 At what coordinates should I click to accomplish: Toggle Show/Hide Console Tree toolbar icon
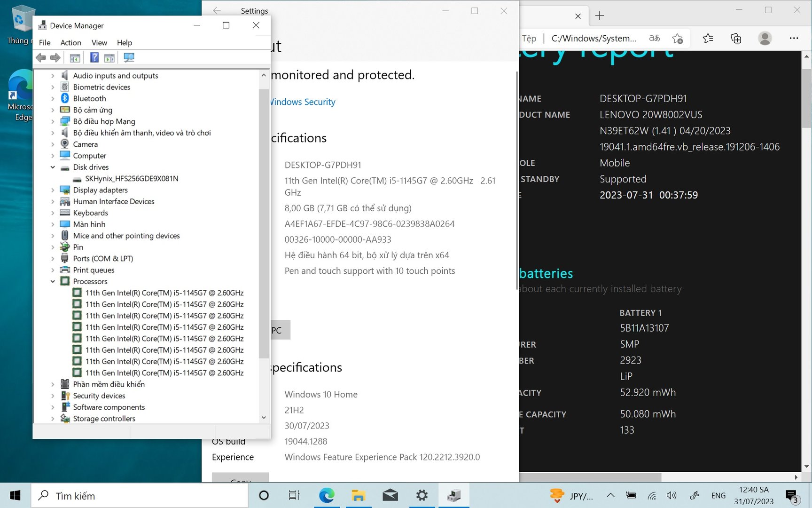point(75,57)
